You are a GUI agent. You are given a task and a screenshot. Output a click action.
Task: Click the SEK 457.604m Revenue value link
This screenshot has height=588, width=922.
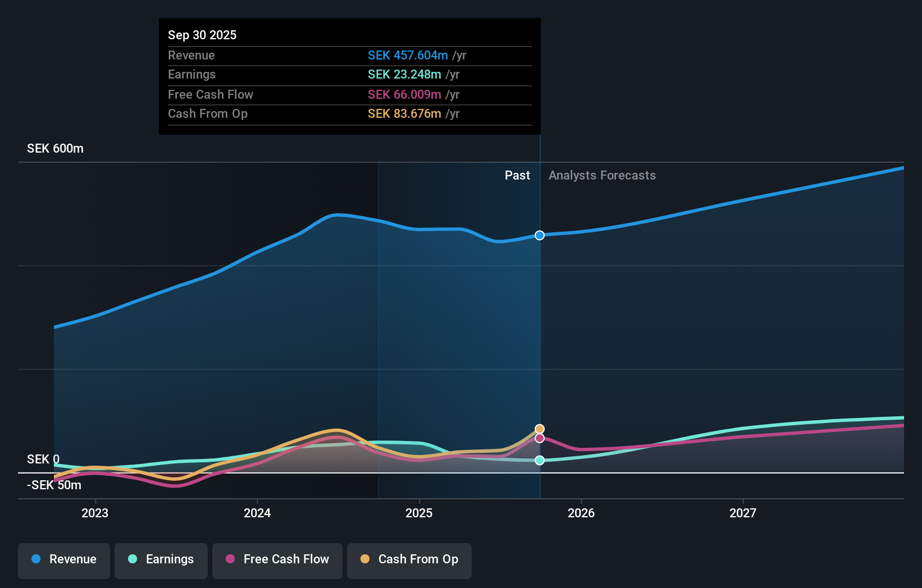coord(408,56)
